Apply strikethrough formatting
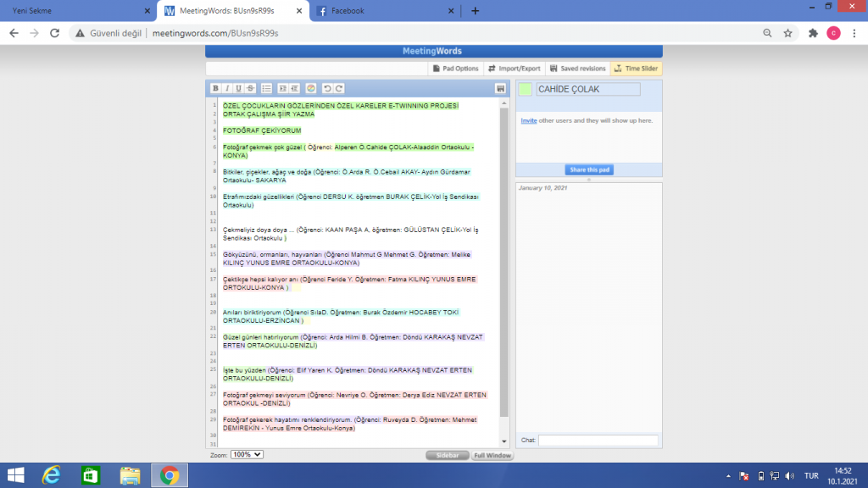This screenshot has height=488, width=868. 250,88
